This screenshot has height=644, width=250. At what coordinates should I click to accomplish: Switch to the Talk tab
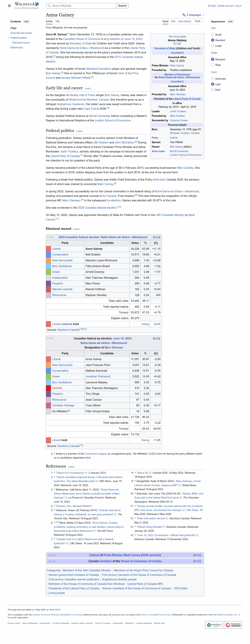(x=58, y=21)
